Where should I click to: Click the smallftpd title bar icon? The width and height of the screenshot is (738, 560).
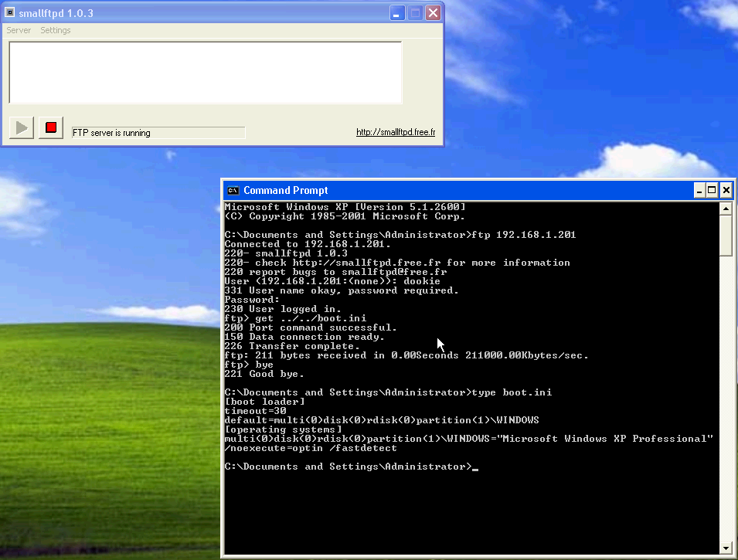tap(10, 13)
